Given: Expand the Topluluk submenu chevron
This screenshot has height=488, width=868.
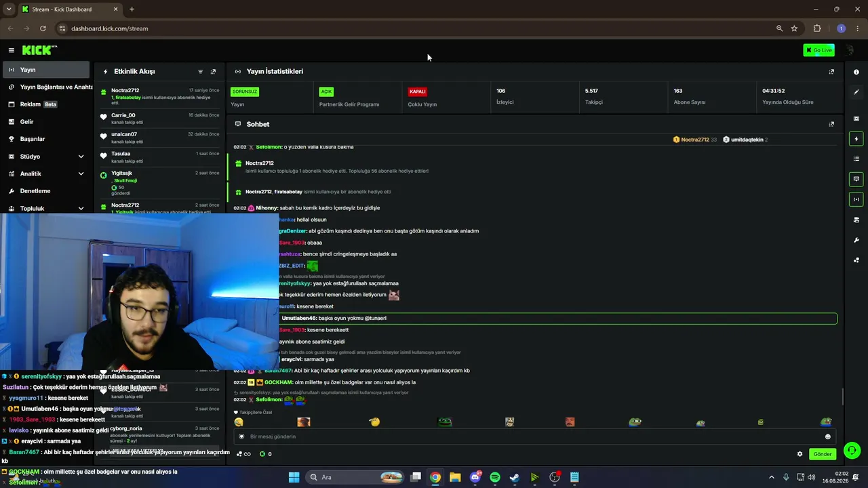Looking at the screenshot, I should coord(81,209).
